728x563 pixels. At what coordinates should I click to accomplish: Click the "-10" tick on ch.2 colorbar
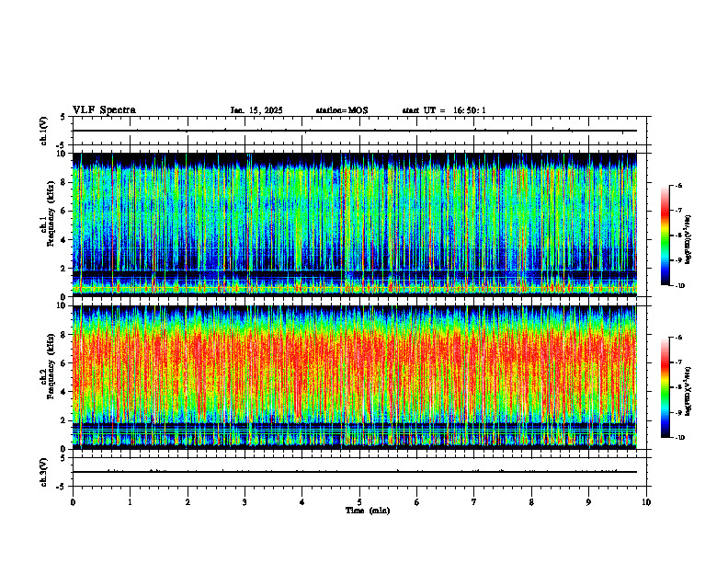[679, 438]
